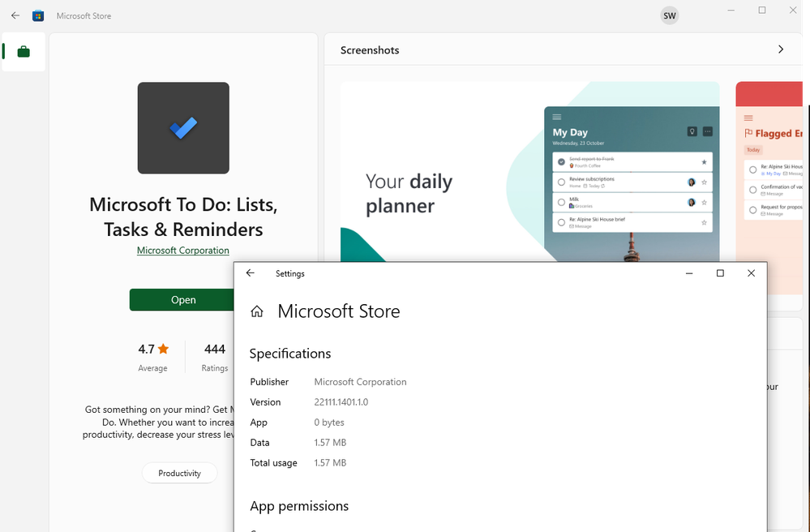Click the Microsoft Store heading in Settings

[x=339, y=311]
